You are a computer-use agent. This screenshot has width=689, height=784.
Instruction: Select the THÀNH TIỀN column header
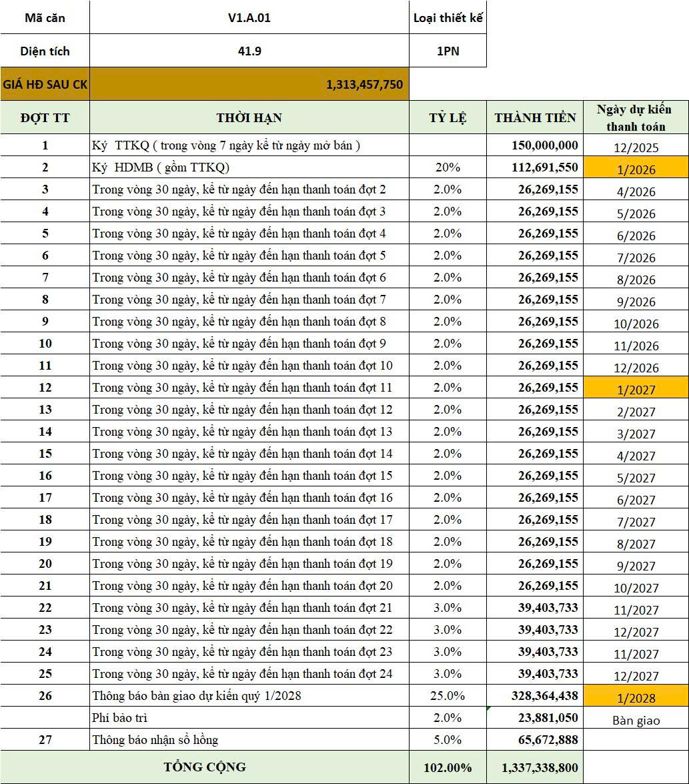(x=535, y=118)
